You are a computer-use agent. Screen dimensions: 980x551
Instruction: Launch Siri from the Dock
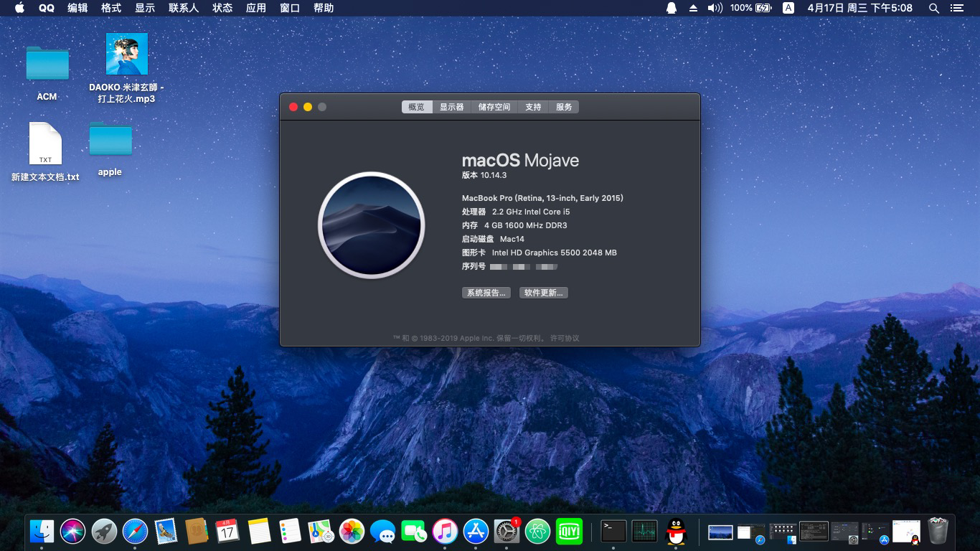click(73, 532)
